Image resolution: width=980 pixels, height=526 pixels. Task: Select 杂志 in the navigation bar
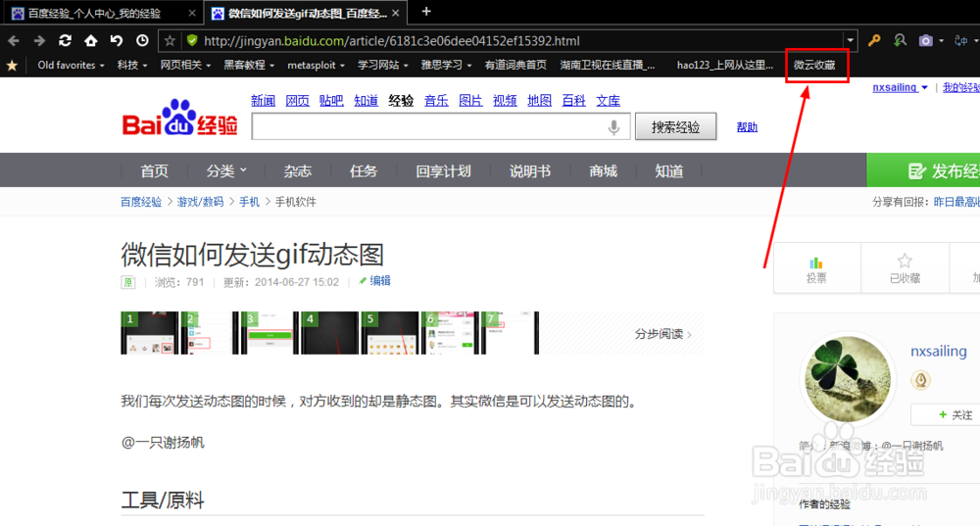[298, 170]
